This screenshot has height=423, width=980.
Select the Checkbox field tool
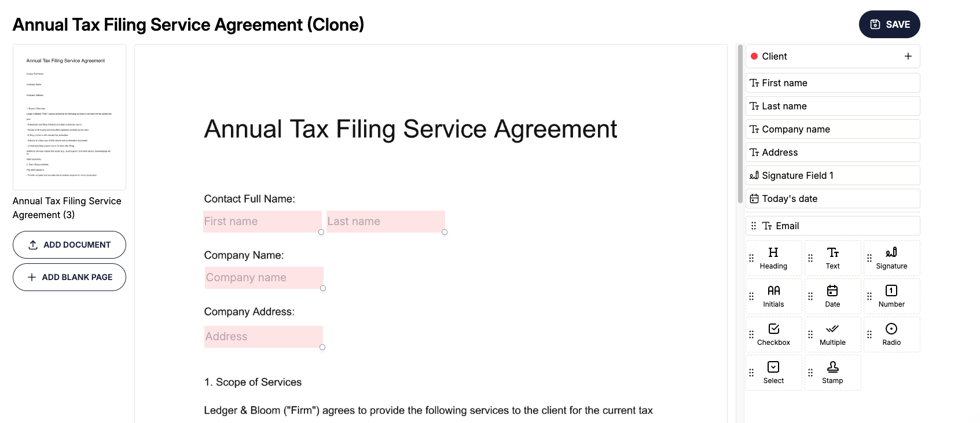pos(773,334)
